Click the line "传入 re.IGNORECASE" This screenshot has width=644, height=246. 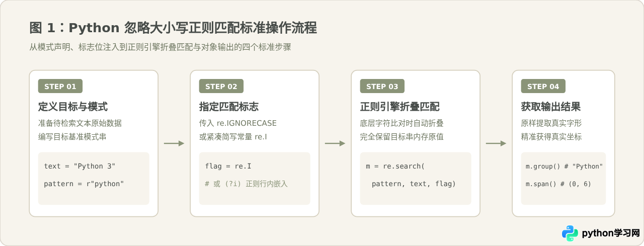pos(238,123)
